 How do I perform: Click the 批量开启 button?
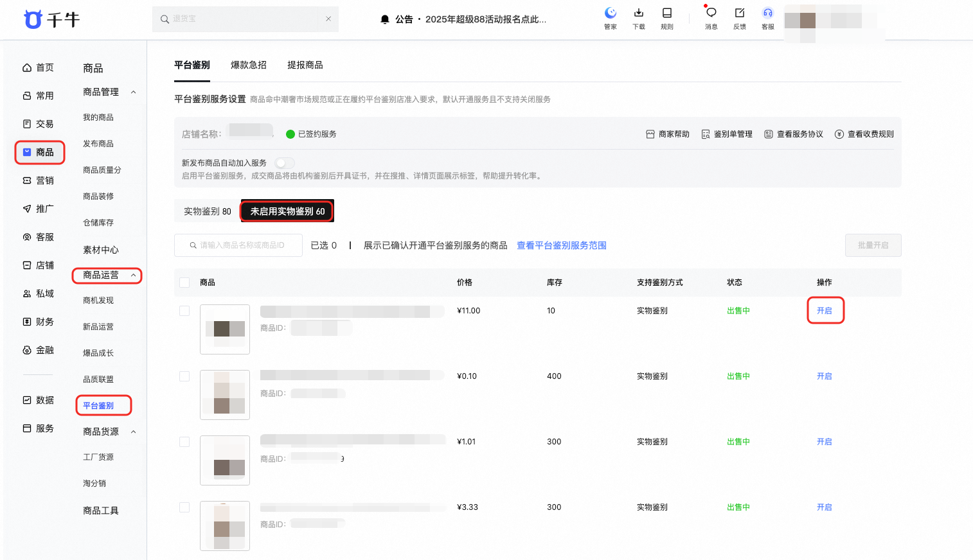[x=873, y=245]
